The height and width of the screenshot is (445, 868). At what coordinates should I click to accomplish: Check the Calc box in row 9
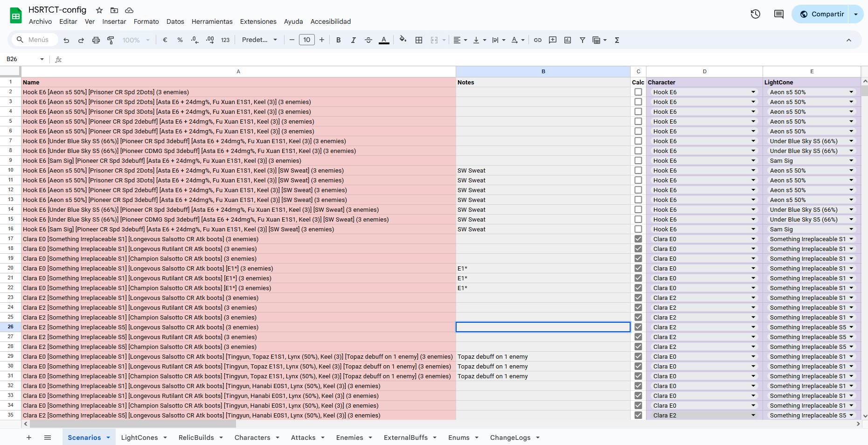click(x=638, y=161)
